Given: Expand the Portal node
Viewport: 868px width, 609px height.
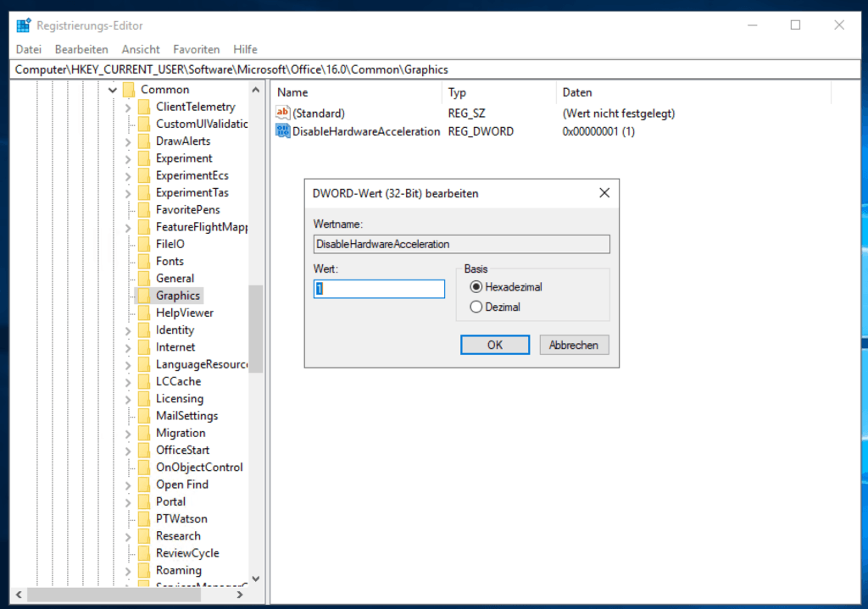Looking at the screenshot, I should (x=128, y=501).
